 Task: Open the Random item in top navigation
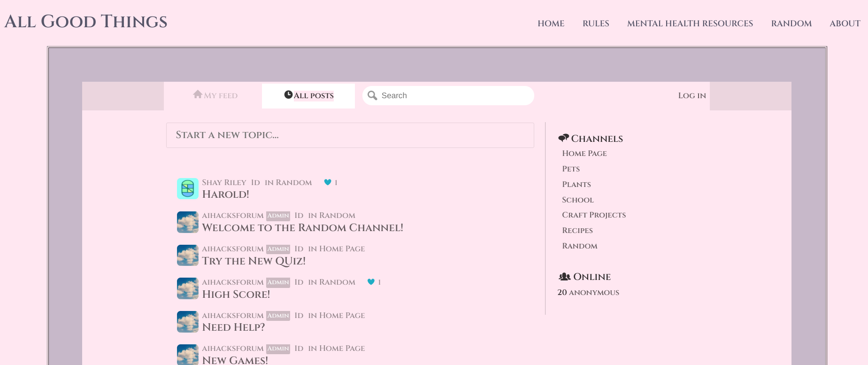coord(791,23)
